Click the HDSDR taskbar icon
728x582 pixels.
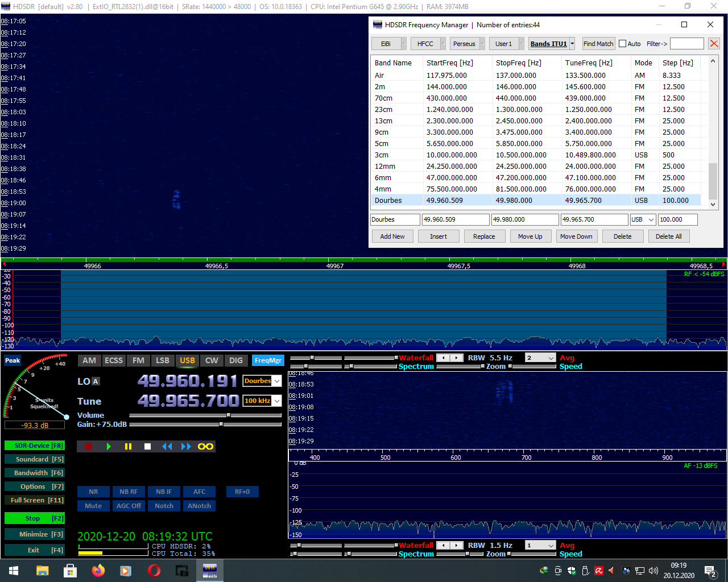(209, 571)
